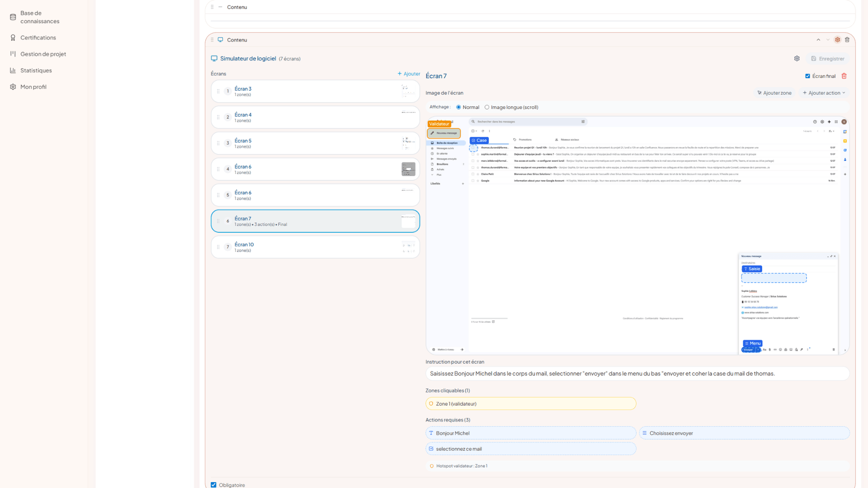Click the Gestion de projet kanban icon

pos(13,54)
